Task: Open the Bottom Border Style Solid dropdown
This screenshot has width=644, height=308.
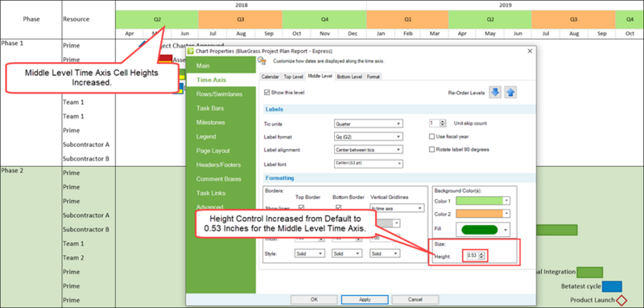Action: point(347,254)
